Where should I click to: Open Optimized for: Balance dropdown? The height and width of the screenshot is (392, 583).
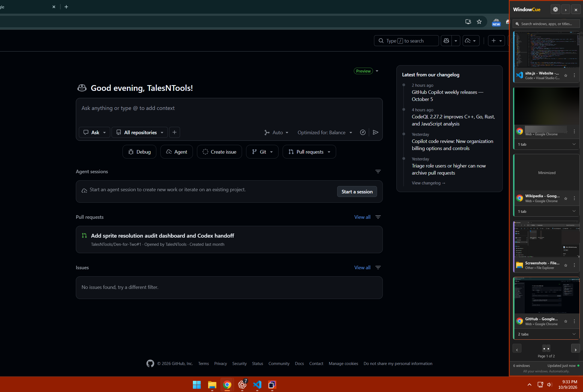coord(325,132)
